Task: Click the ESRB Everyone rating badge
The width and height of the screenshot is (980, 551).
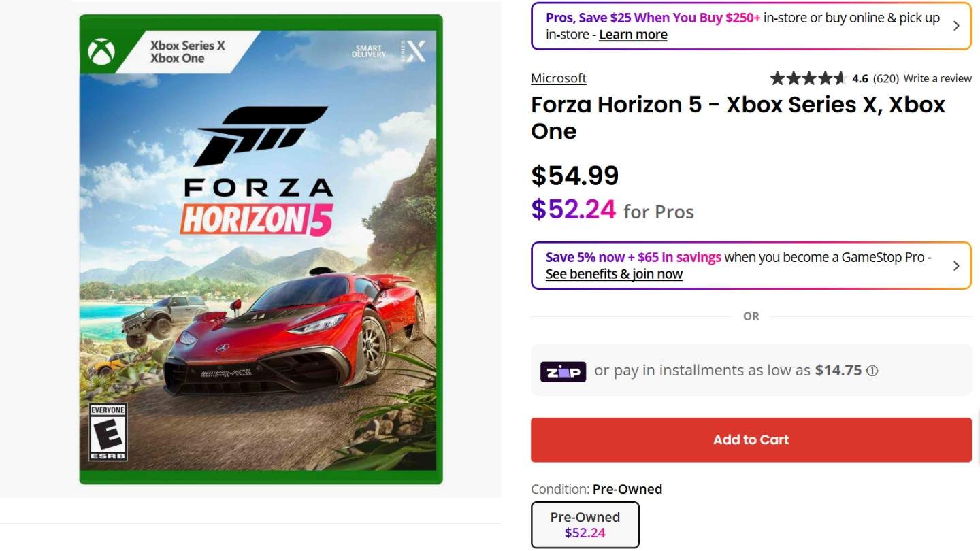Action: pyautogui.click(x=108, y=432)
